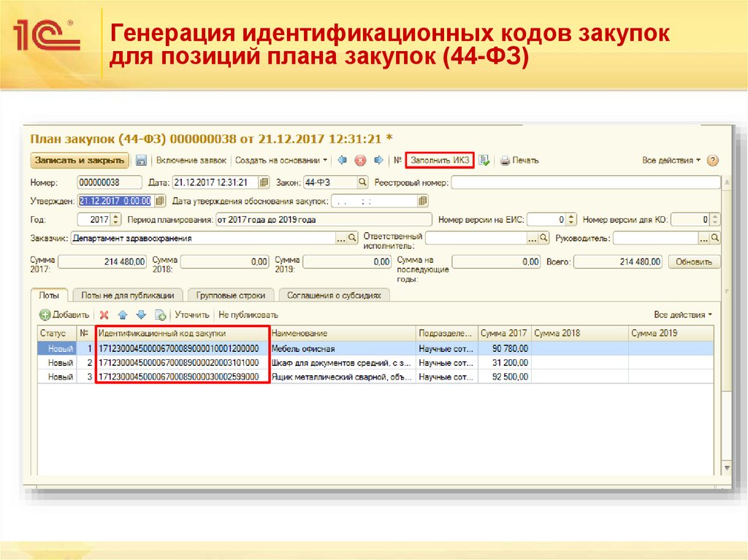Move a row up with the blue arrow icon
This screenshot has height=560, width=748.
[123, 315]
